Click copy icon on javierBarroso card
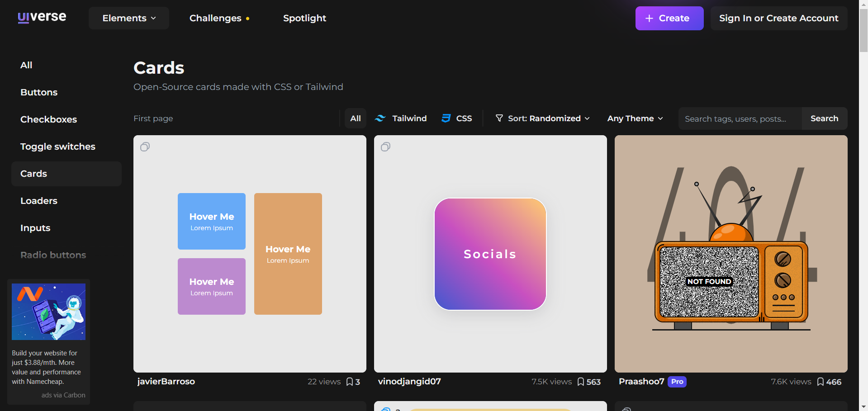Viewport: 868px width, 411px height. pyautogui.click(x=145, y=147)
